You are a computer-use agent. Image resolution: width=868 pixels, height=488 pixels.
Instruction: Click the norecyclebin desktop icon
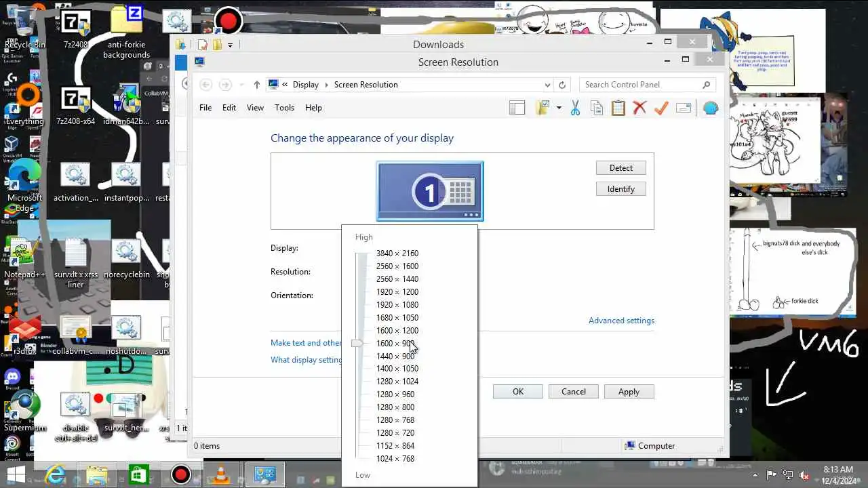[127, 259]
